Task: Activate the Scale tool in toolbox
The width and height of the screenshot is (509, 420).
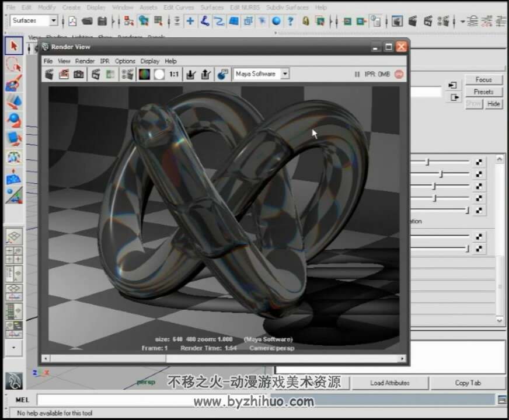Action: pyautogui.click(x=14, y=139)
